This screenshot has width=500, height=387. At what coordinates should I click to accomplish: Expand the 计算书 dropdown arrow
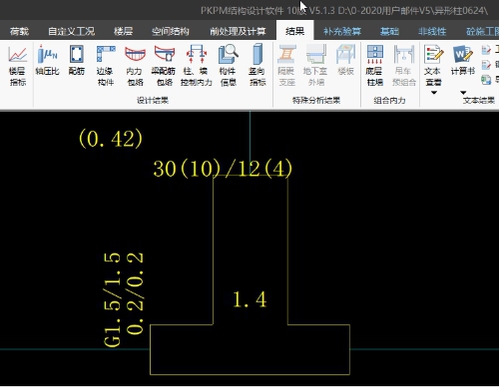point(463,93)
